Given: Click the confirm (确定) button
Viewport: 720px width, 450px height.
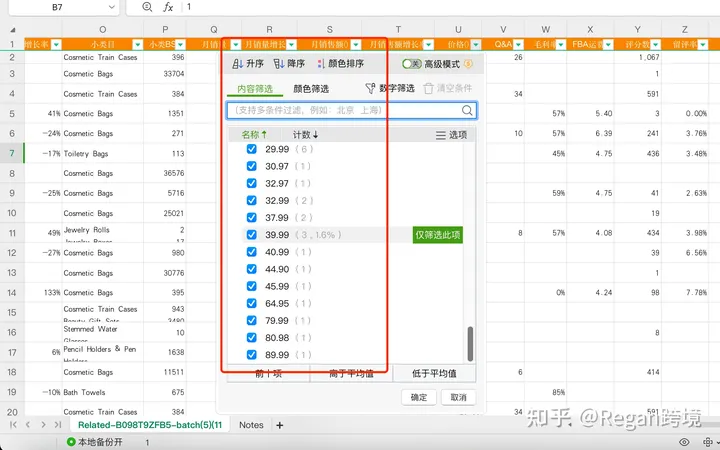Looking at the screenshot, I should [x=419, y=397].
